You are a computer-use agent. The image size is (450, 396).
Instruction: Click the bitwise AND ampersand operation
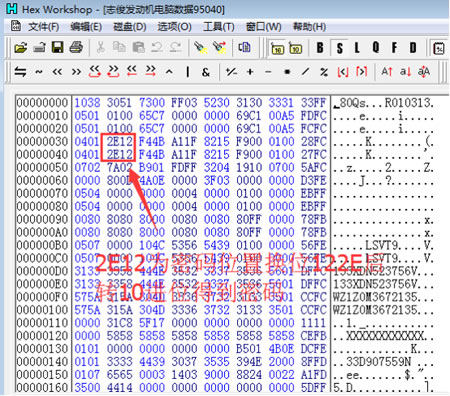tap(206, 72)
